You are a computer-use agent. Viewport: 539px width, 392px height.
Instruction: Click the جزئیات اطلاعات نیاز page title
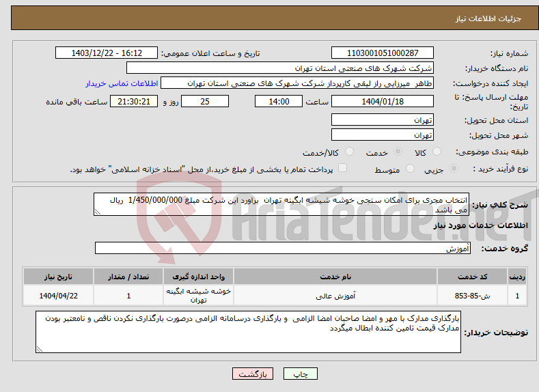tap(488, 18)
